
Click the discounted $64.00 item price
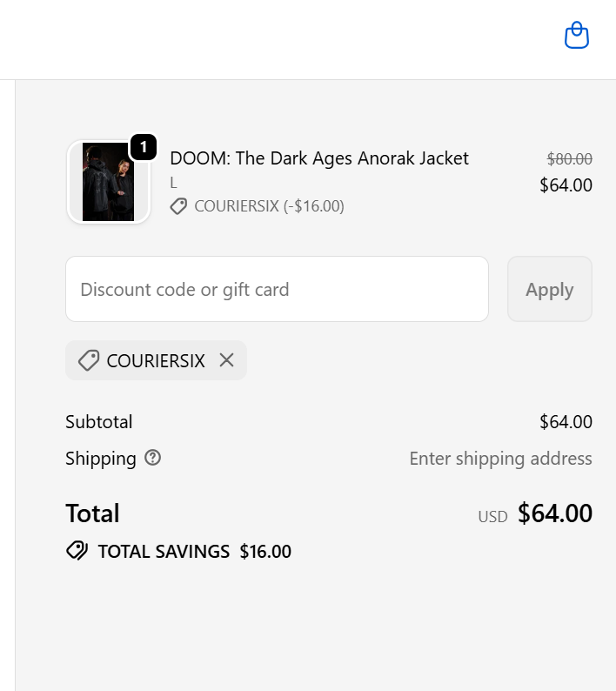tap(566, 184)
